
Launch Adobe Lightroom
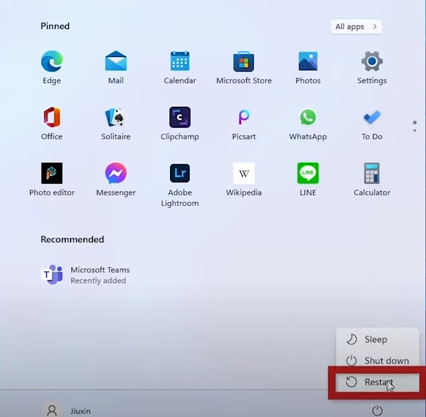(180, 173)
